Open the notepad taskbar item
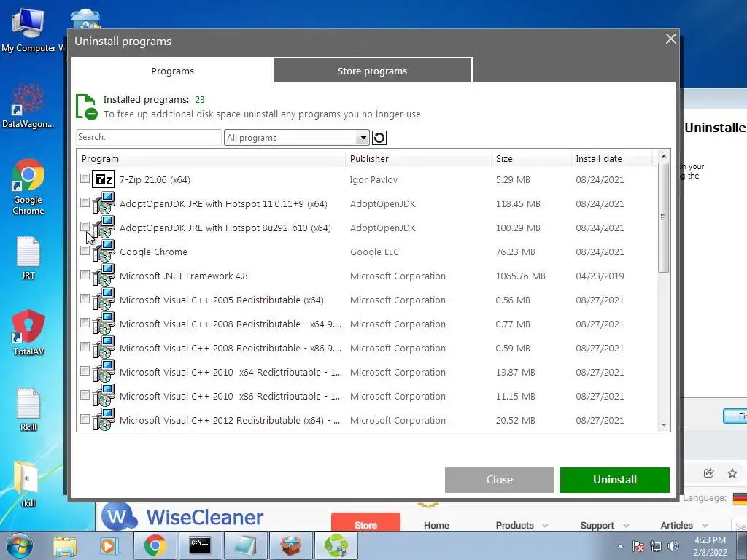The height and width of the screenshot is (560, 747). (x=245, y=545)
